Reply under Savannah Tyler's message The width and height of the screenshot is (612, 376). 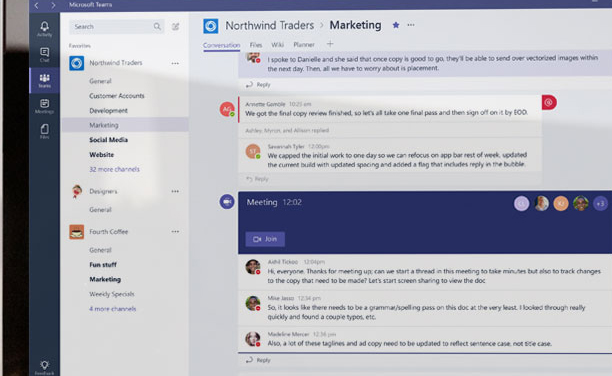257,179
